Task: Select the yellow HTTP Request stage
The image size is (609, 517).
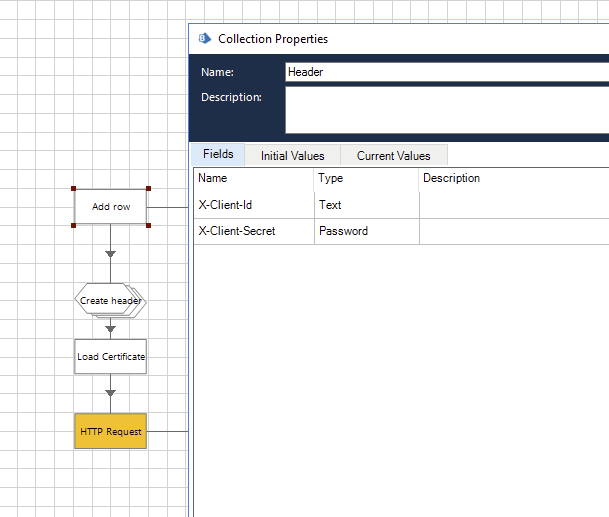Action: (x=111, y=431)
